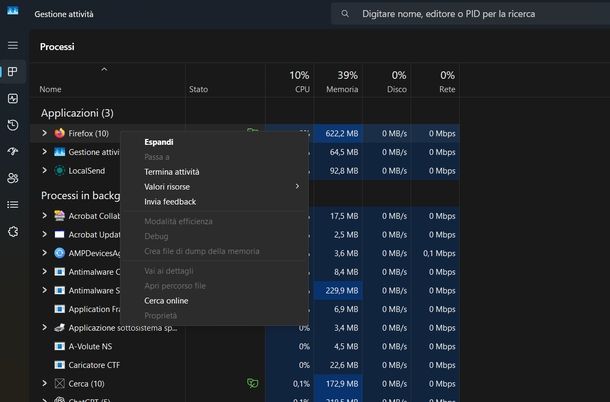Open the hamburger navigation menu
Viewport: 610px width, 402px height.
(x=13, y=46)
